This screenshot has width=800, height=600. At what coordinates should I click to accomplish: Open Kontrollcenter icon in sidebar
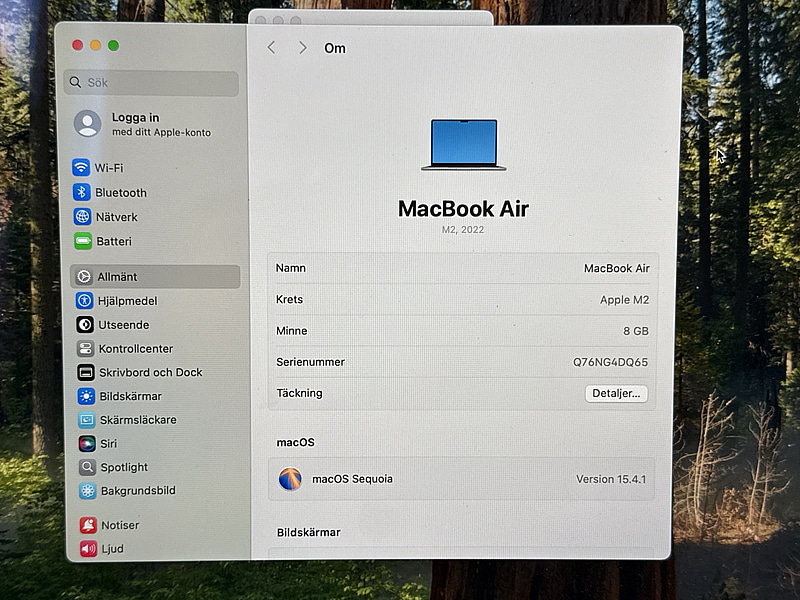coord(85,348)
